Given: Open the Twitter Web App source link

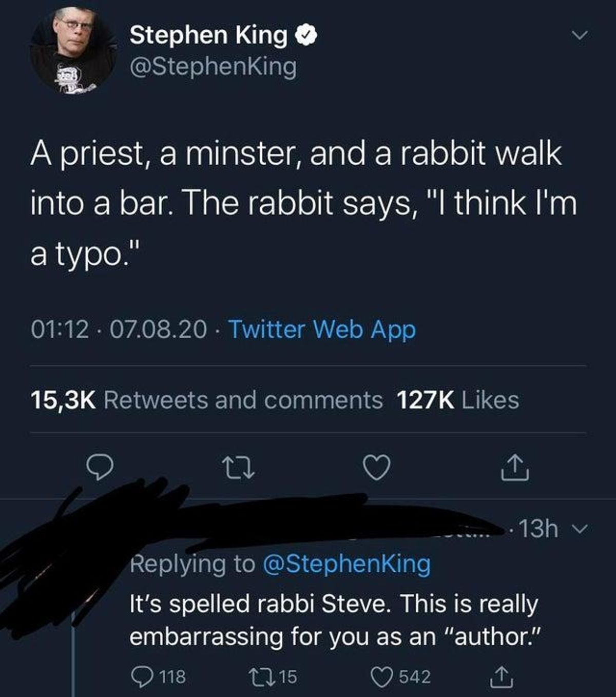Looking at the screenshot, I should pyautogui.click(x=322, y=330).
